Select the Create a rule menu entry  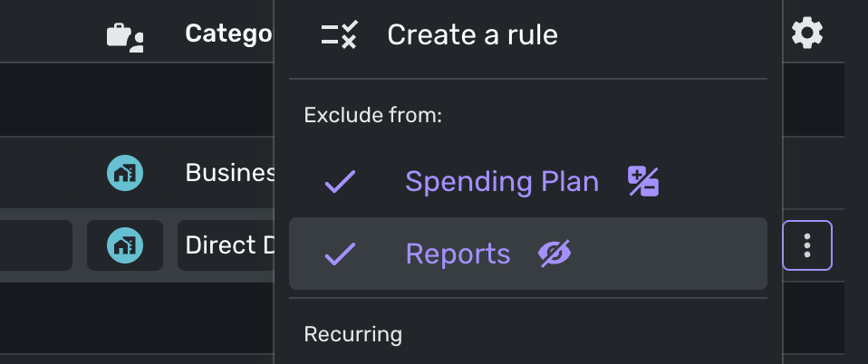pos(472,35)
